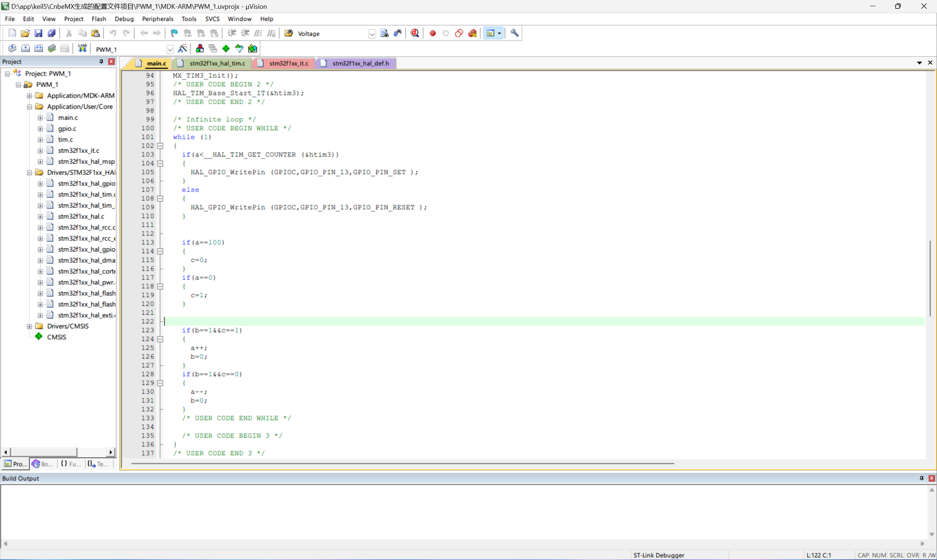Click the project tree horizontal scrollbar

point(44,452)
